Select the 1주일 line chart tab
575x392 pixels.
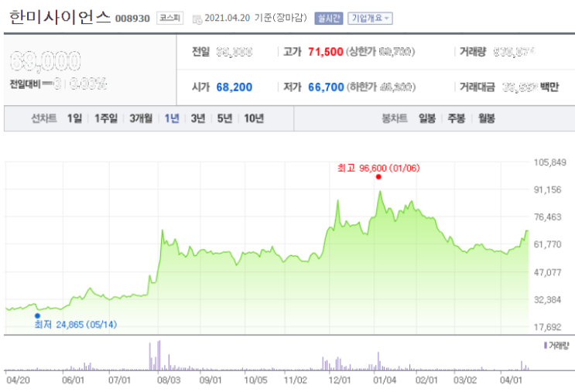click(x=106, y=118)
